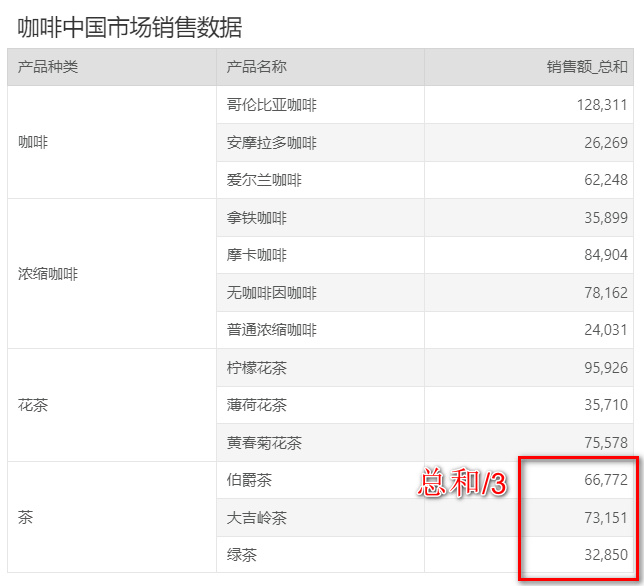Select the 伯爵茶 sales value 66,772

606,481
